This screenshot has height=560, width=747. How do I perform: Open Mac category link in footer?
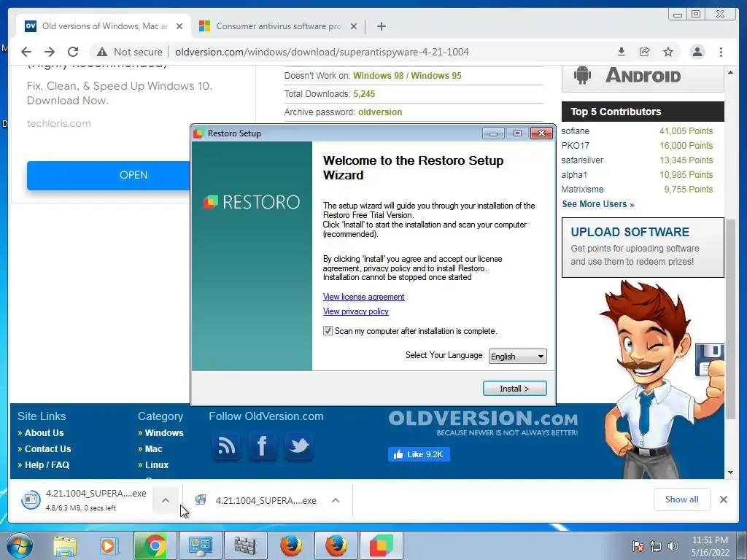[153, 449]
